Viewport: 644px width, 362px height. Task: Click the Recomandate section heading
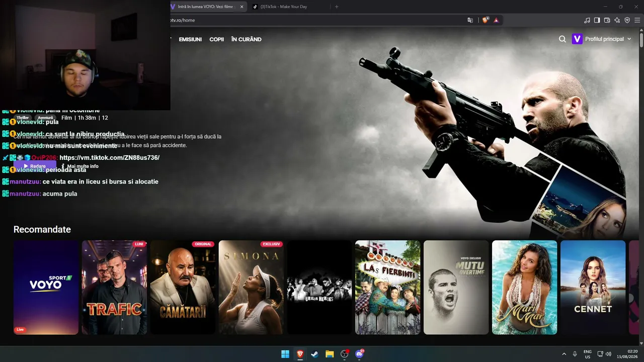(42, 230)
